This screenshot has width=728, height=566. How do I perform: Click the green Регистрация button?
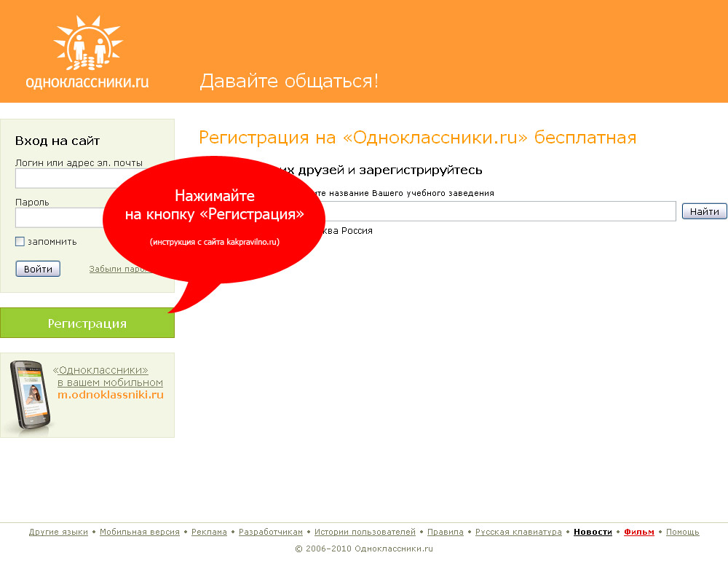[87, 323]
